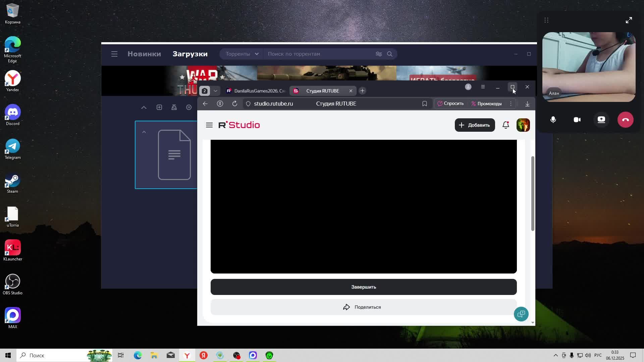Toggle screen sharing in the call panel
Screen dimensions: 644x362
coord(601,120)
